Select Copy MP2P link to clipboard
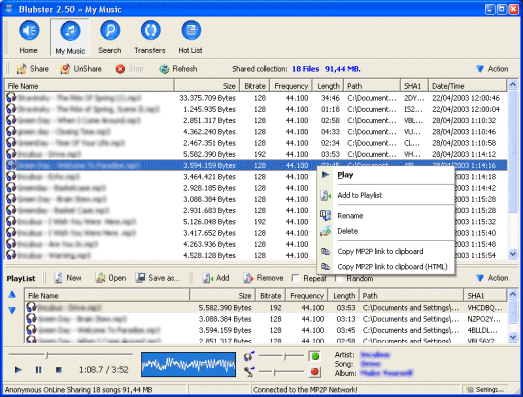523x397 pixels. 386,251
